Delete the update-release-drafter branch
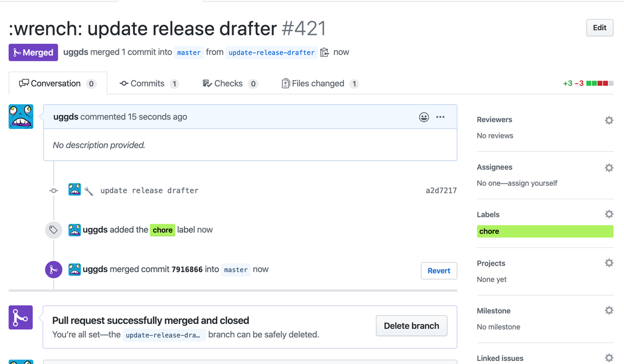Image resolution: width=624 pixels, height=364 pixels. pos(411,326)
